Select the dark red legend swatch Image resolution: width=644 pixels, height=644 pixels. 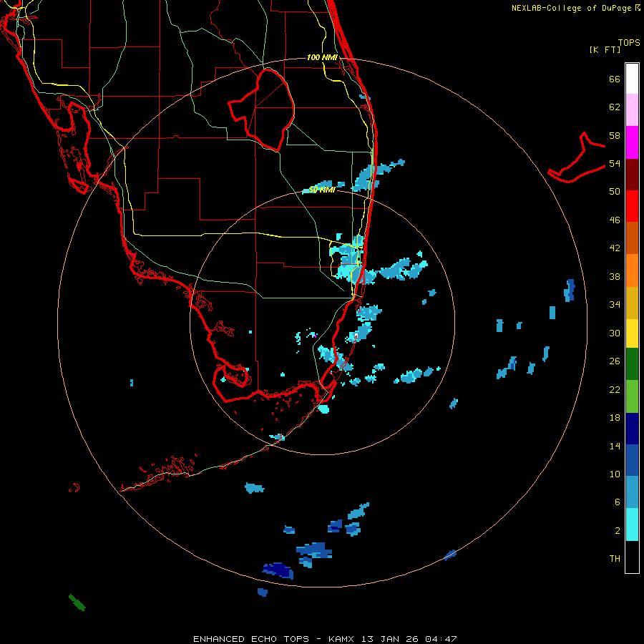[632, 175]
